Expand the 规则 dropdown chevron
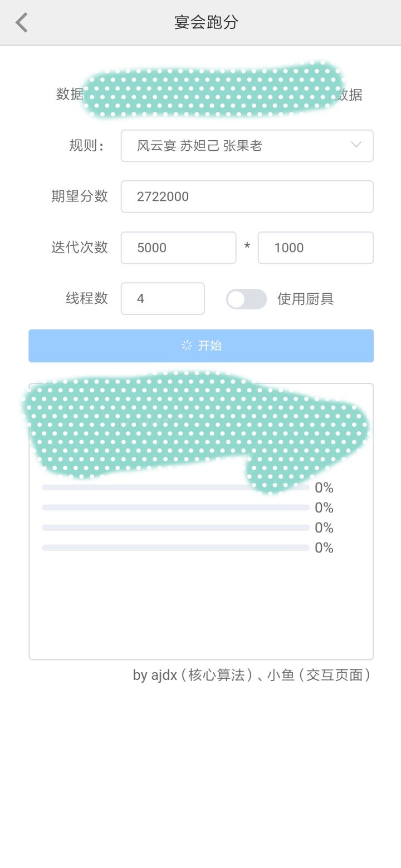The height and width of the screenshot is (868, 401). pos(356,145)
